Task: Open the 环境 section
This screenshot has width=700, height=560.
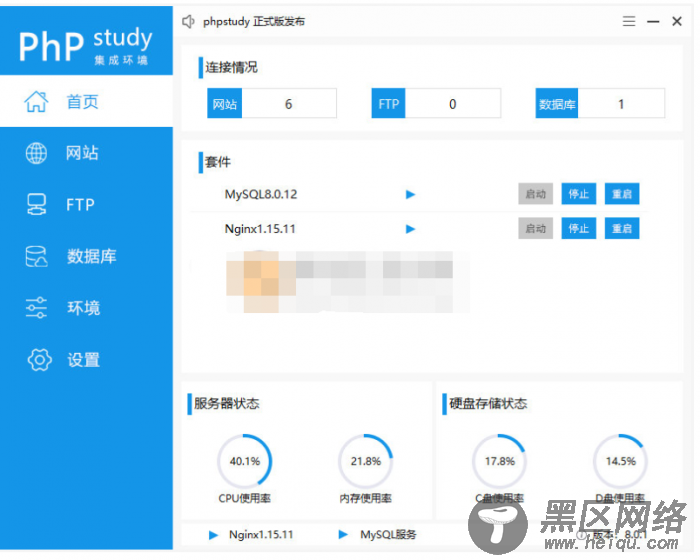Action: tap(86, 308)
